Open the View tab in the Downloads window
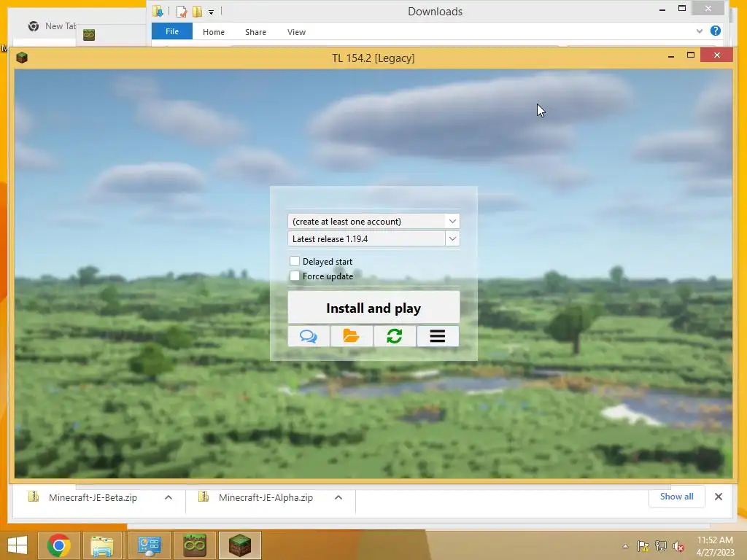Image resolution: width=747 pixels, height=560 pixels. point(296,32)
